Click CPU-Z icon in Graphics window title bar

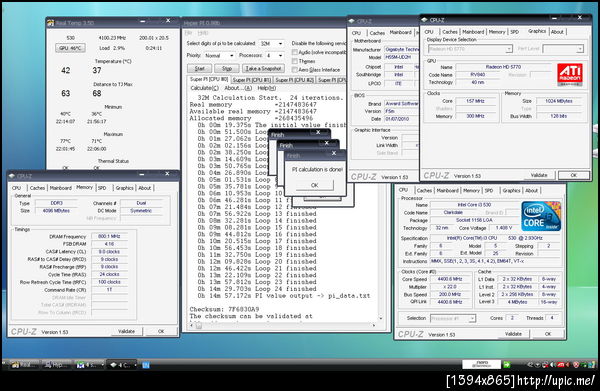coord(424,20)
